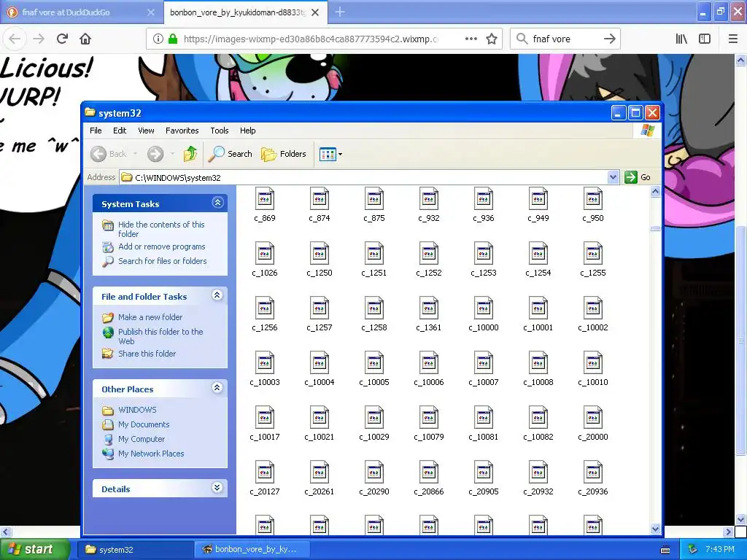The height and width of the screenshot is (560, 747).
Task: Select file c_1026
Action: (x=265, y=260)
